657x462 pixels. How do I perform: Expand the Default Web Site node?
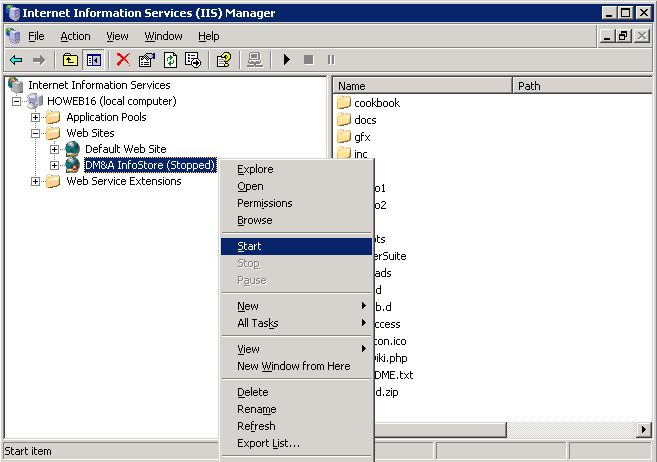(x=54, y=149)
